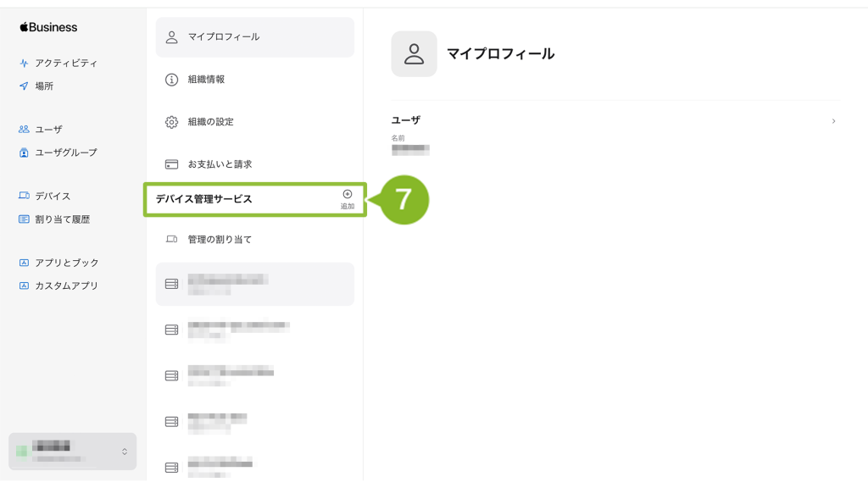The height and width of the screenshot is (488, 868).
Task: Select the 場所 location icon
Action: pyautogui.click(x=24, y=86)
